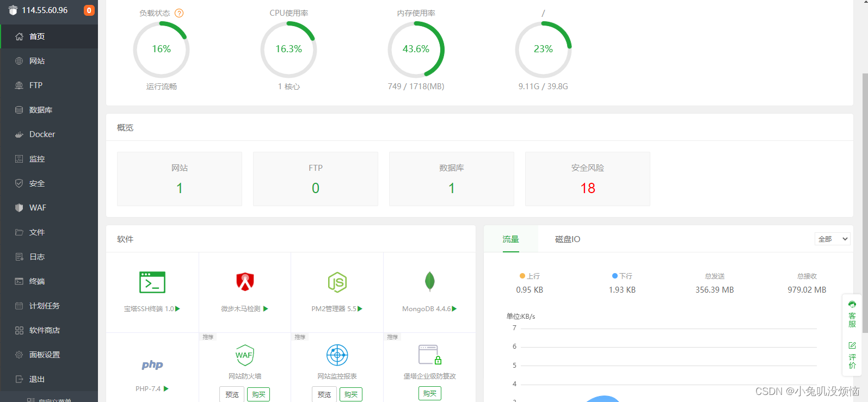Click the 网站监控报表 target icon
This screenshot has width=868, height=402.
(x=337, y=355)
